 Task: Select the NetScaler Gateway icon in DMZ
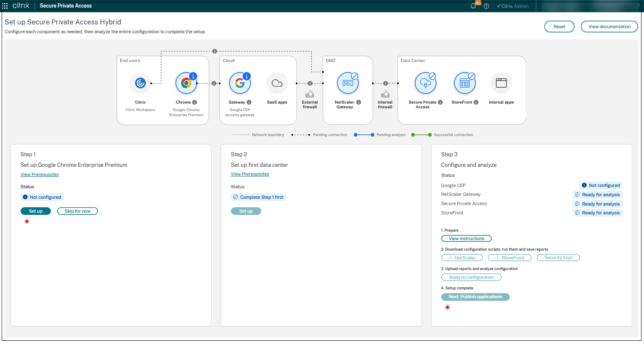(348, 83)
